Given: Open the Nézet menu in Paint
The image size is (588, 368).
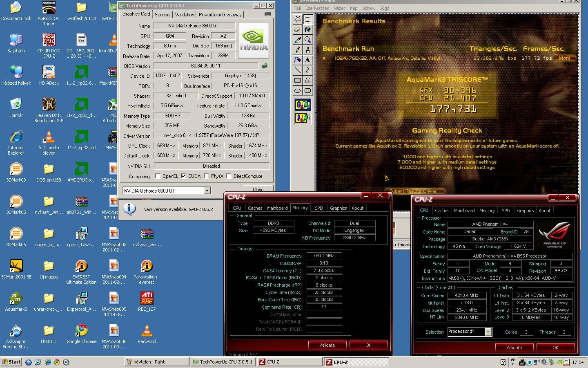Looking at the screenshot, I should [339, 8].
